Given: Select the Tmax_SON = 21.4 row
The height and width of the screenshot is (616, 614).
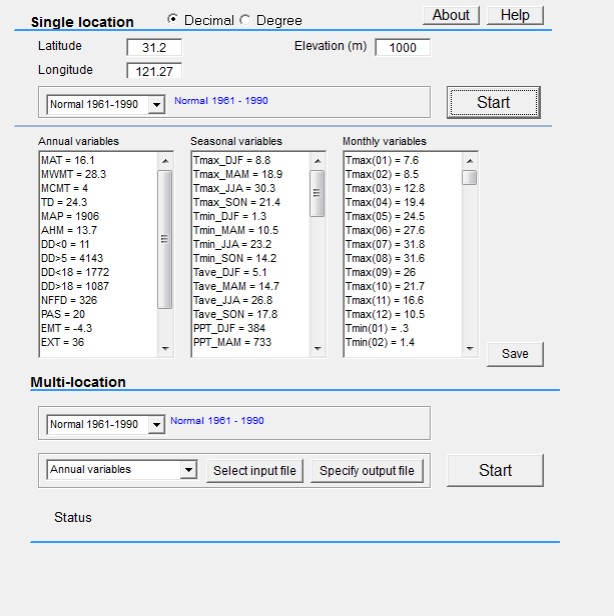Looking at the screenshot, I should 251,202.
